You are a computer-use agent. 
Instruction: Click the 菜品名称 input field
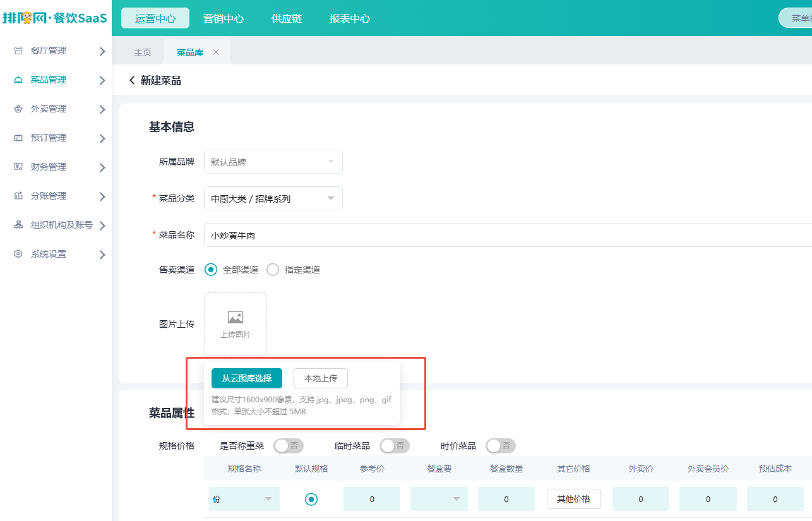coord(508,235)
